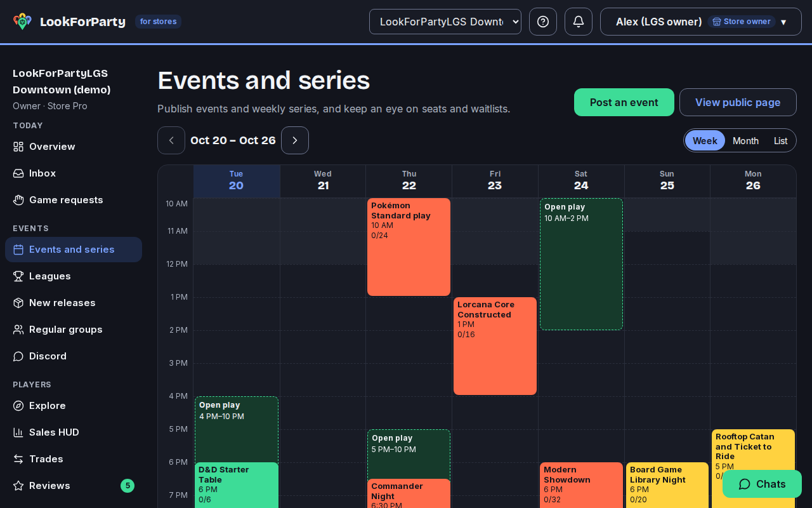Open the Leagues sidebar page
The width and height of the screenshot is (812, 508).
pos(74,276)
